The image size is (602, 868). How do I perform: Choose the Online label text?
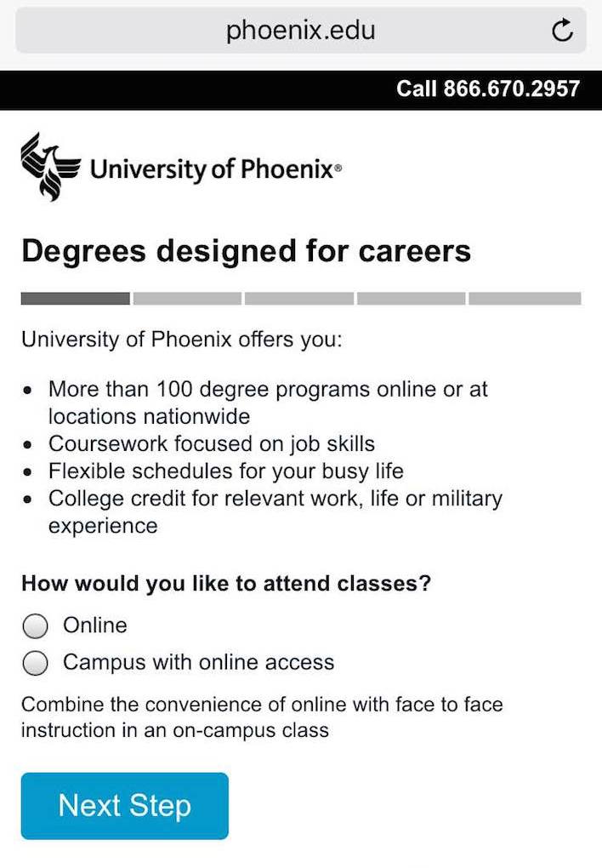tap(95, 625)
